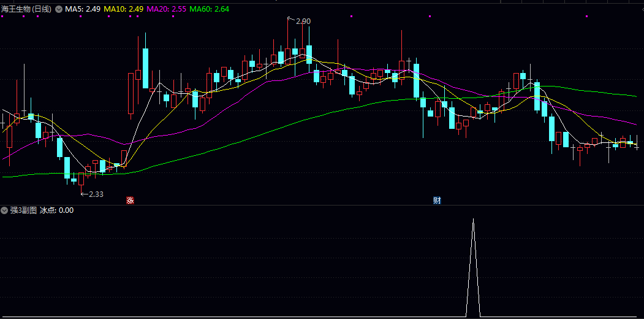644x319 pixels.
Task: Click the blue 财 financial report icon
Action: click(x=437, y=200)
